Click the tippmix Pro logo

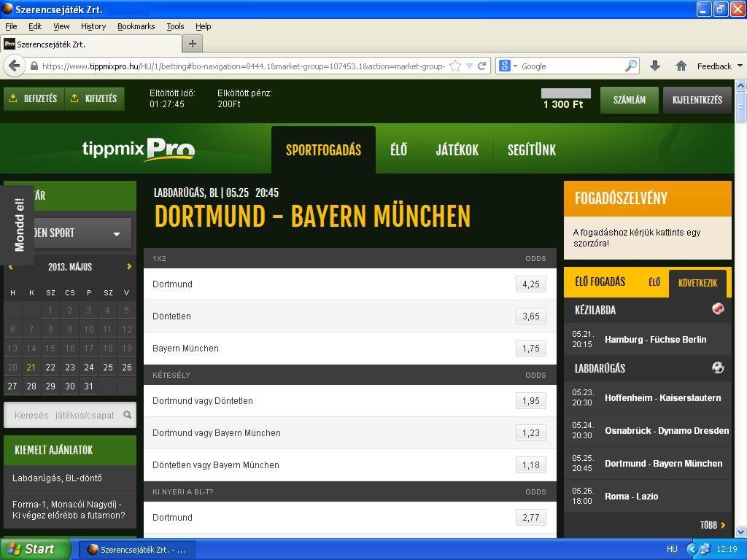(139, 149)
